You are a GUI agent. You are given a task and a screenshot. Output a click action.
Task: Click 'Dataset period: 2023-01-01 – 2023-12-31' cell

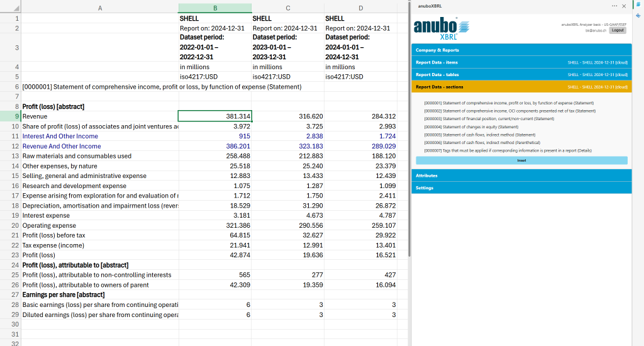point(287,47)
